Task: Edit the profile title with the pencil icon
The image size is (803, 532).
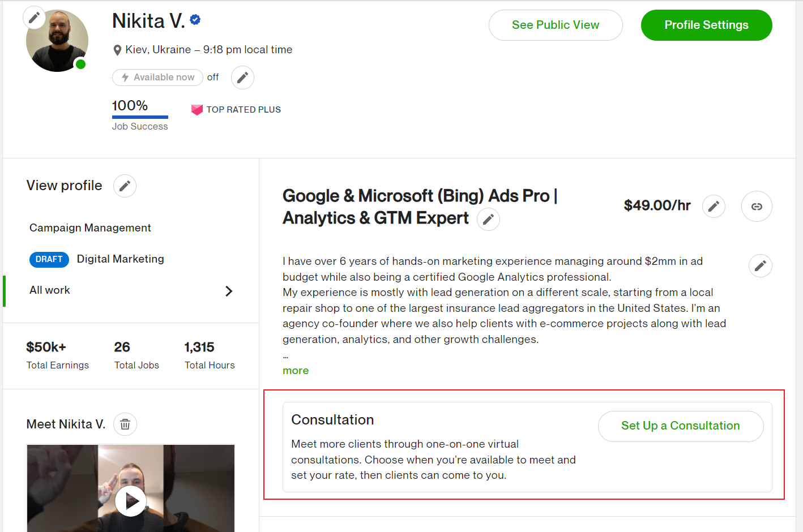Action: point(488,219)
